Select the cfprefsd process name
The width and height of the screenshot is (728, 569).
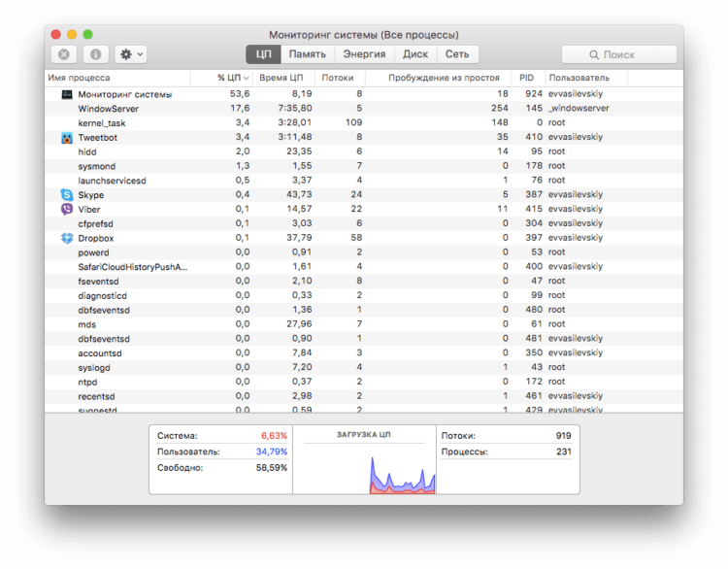[96, 224]
